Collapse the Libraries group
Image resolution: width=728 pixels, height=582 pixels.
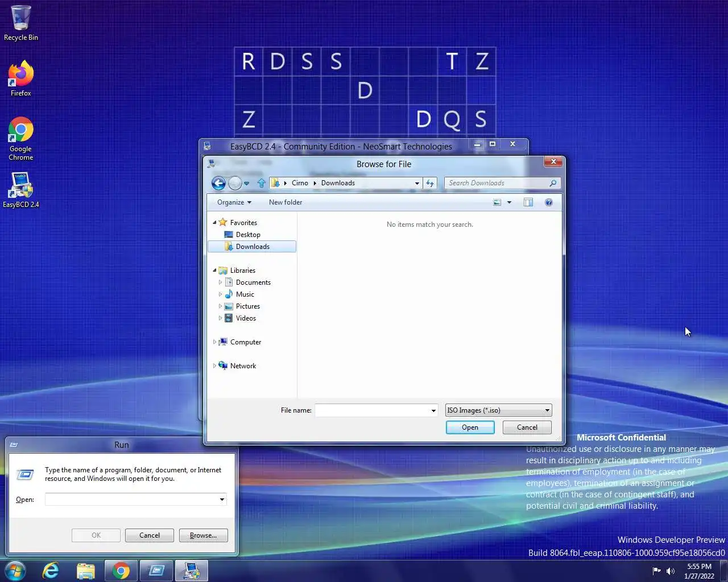pos(214,271)
